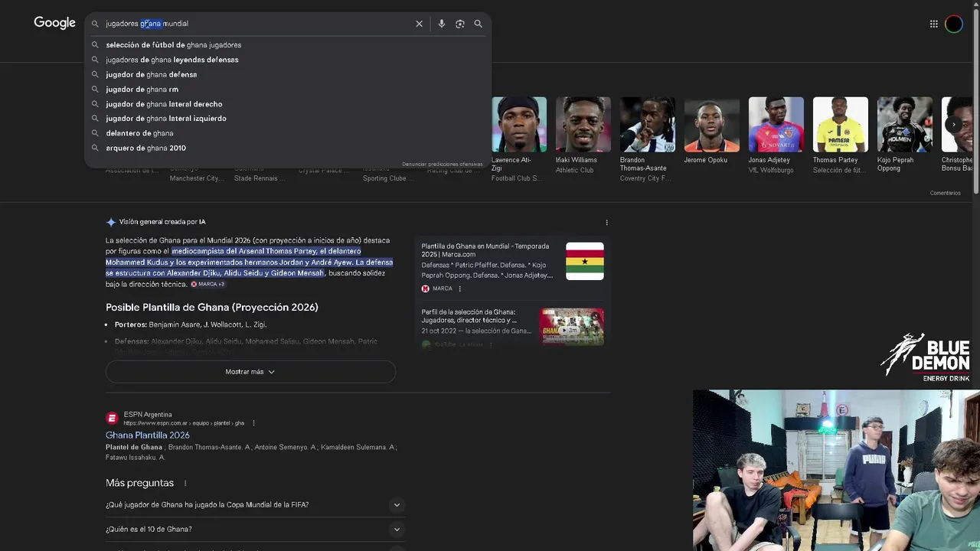Viewport: 980px width, 551px height.
Task: Open 'Perfil de la selección de Ghana' video source
Action: pyautogui.click(x=469, y=316)
